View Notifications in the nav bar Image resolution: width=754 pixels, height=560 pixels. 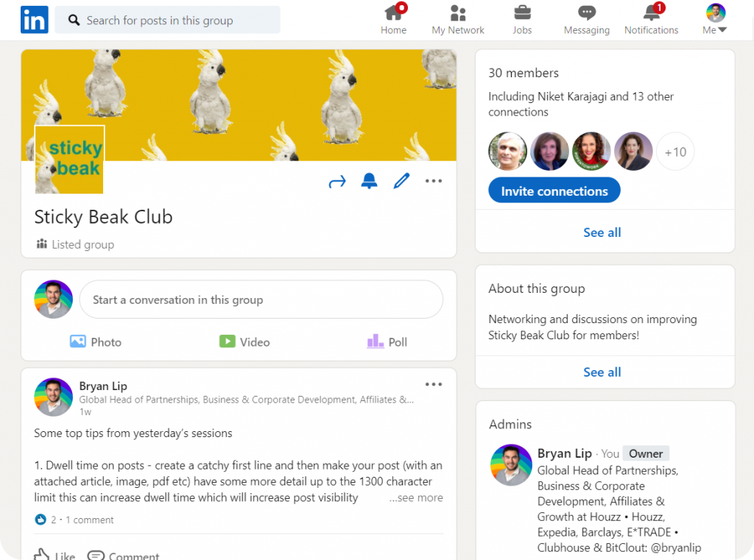click(x=651, y=19)
